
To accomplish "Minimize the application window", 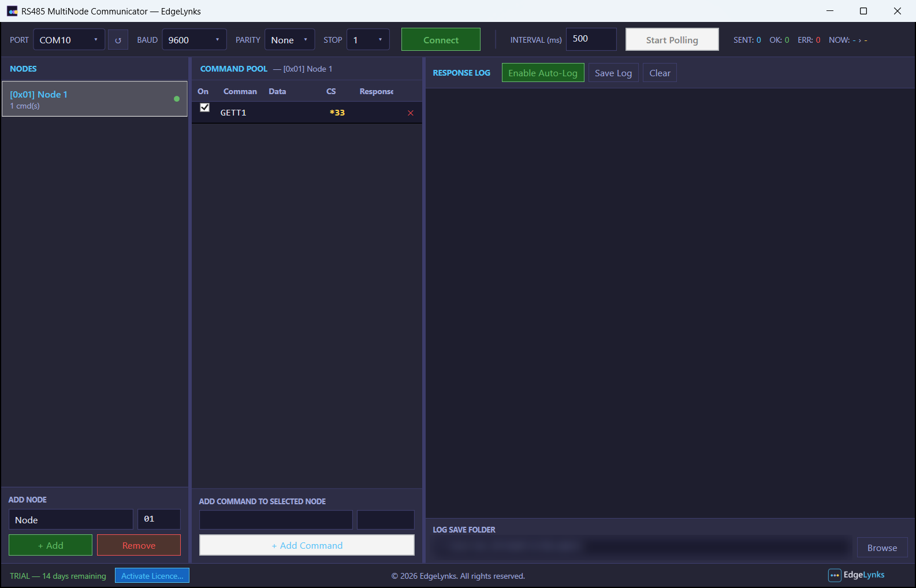I will (830, 11).
